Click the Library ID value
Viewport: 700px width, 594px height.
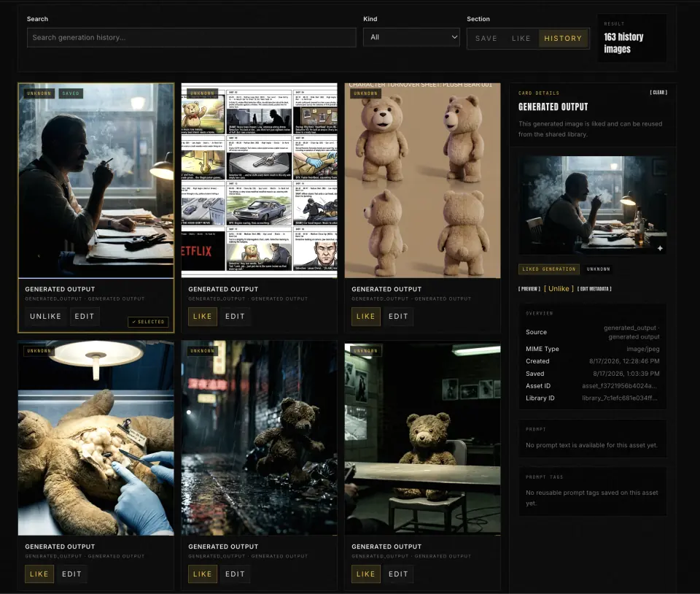click(620, 398)
